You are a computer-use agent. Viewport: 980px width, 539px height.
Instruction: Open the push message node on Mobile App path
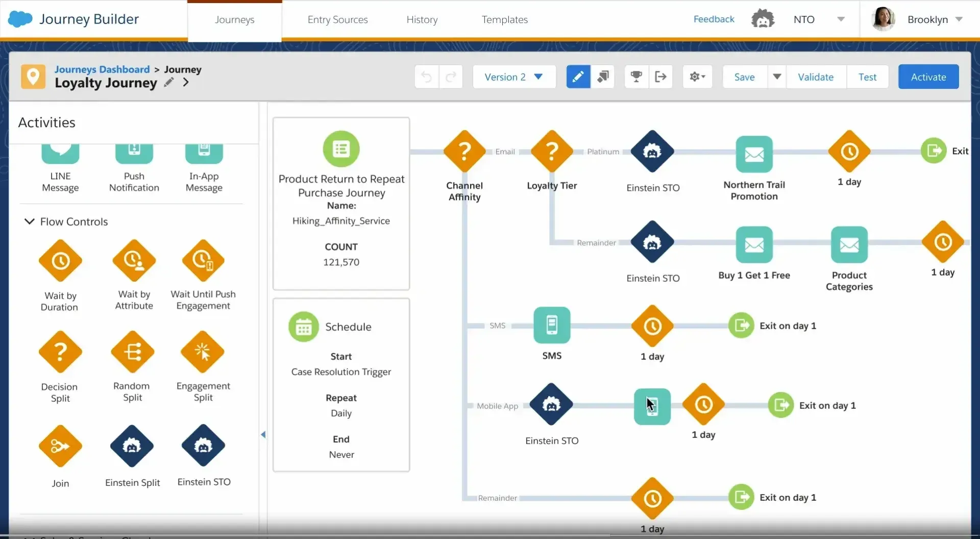pos(652,406)
